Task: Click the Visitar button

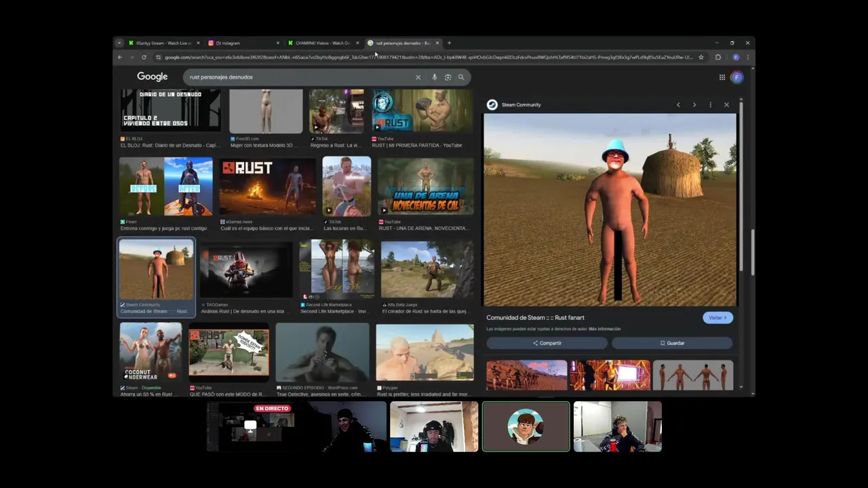Action: [717, 317]
